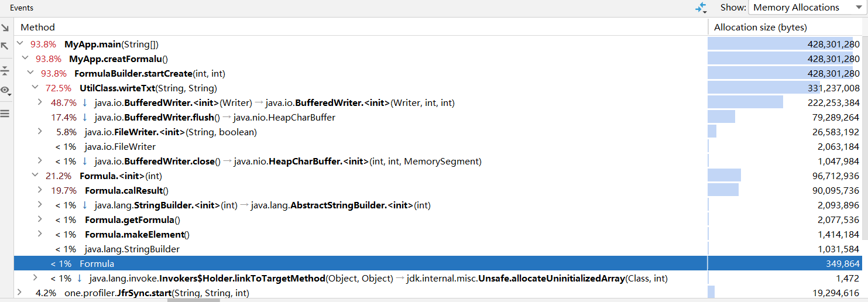
Task: Click the horizontal divider icon in left sidebar
Action: (5, 71)
